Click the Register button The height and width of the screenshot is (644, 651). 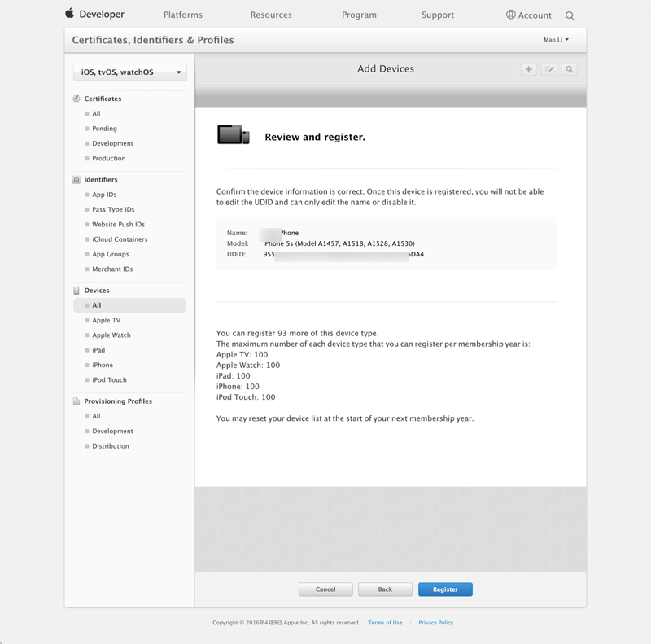click(x=445, y=589)
